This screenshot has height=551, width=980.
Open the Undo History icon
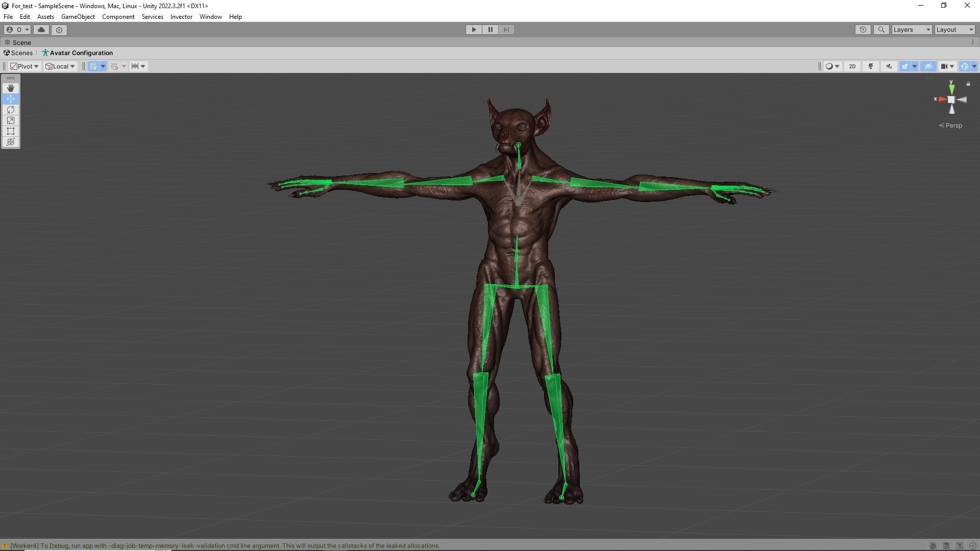coord(863,30)
